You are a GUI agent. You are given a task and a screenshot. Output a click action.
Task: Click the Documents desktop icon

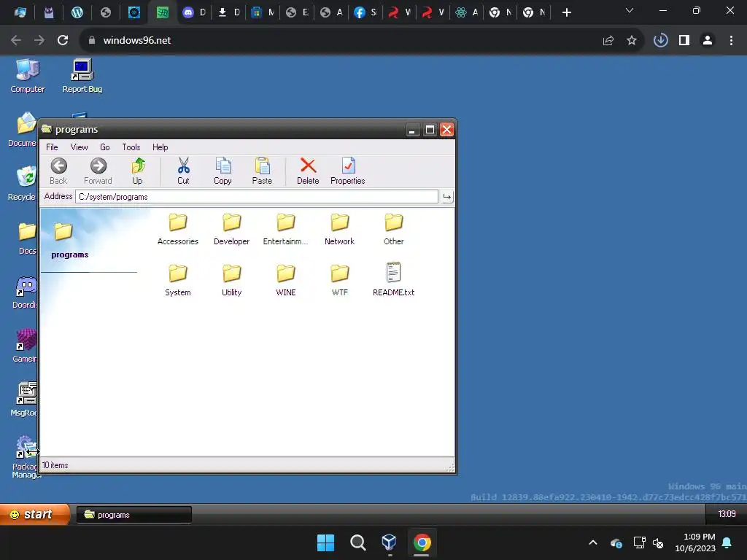[23, 129]
